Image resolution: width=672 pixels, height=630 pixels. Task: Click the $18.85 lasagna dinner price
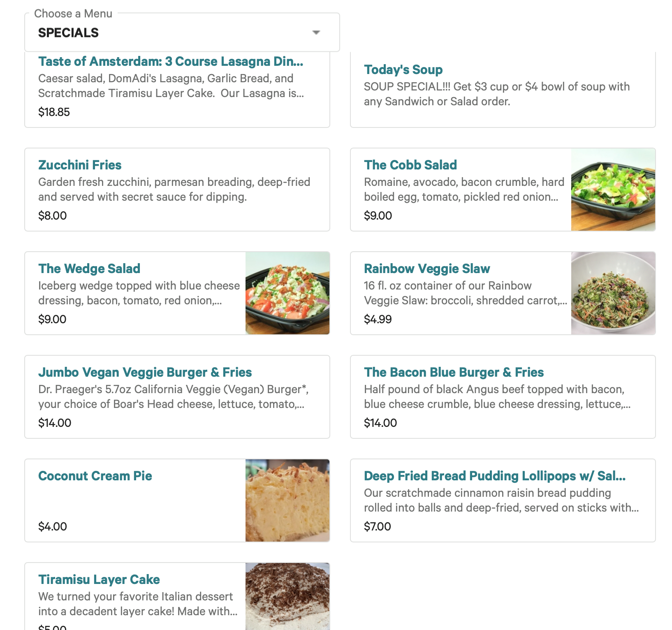54,112
